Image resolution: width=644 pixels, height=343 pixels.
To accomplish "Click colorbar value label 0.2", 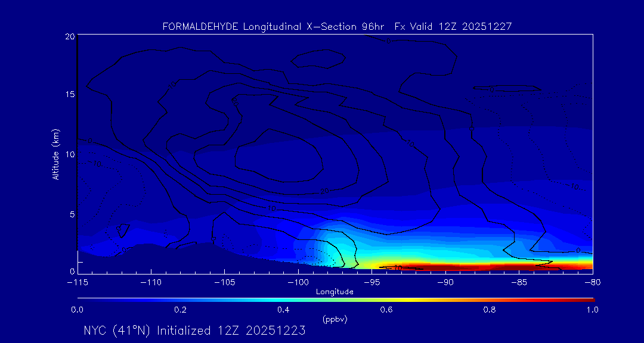I will click(180, 310).
